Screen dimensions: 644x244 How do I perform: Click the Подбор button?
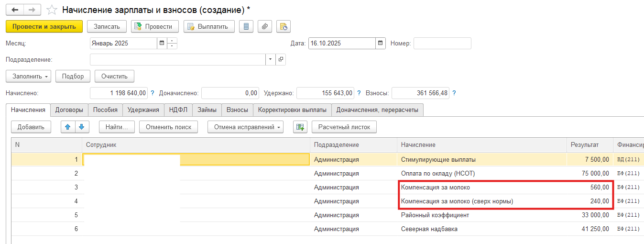[x=73, y=76]
